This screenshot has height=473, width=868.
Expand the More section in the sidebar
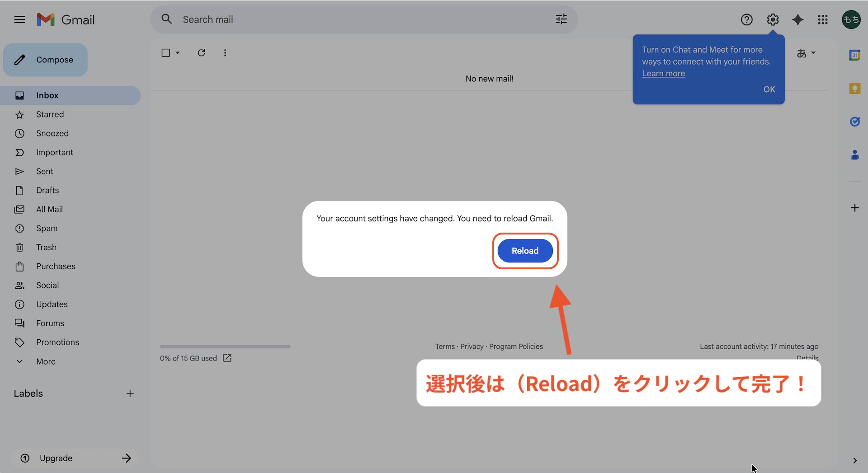[46, 361]
